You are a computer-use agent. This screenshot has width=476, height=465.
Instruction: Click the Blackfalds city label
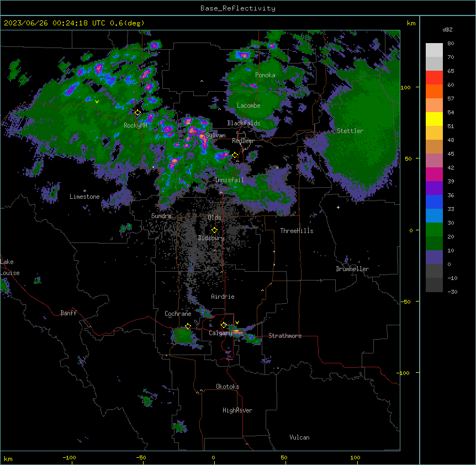coord(244,123)
